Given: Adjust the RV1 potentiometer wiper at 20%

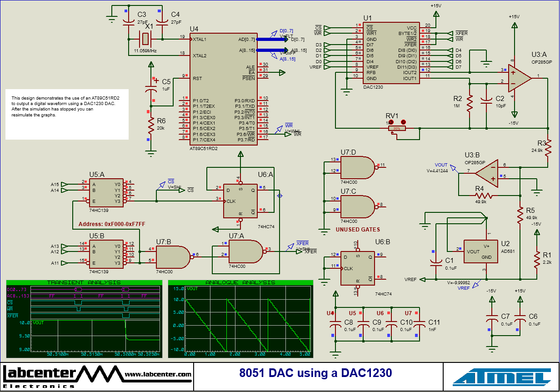Looking at the screenshot, I should point(396,129).
